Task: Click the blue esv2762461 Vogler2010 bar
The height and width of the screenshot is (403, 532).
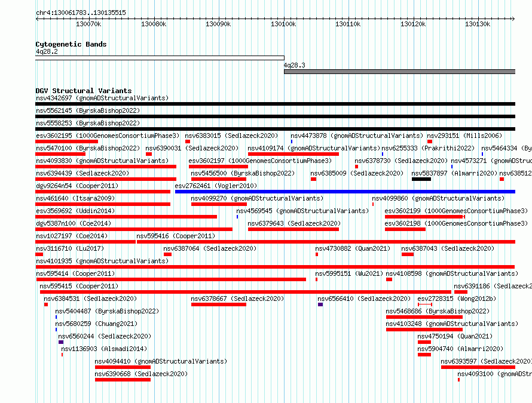Action: pos(345,192)
